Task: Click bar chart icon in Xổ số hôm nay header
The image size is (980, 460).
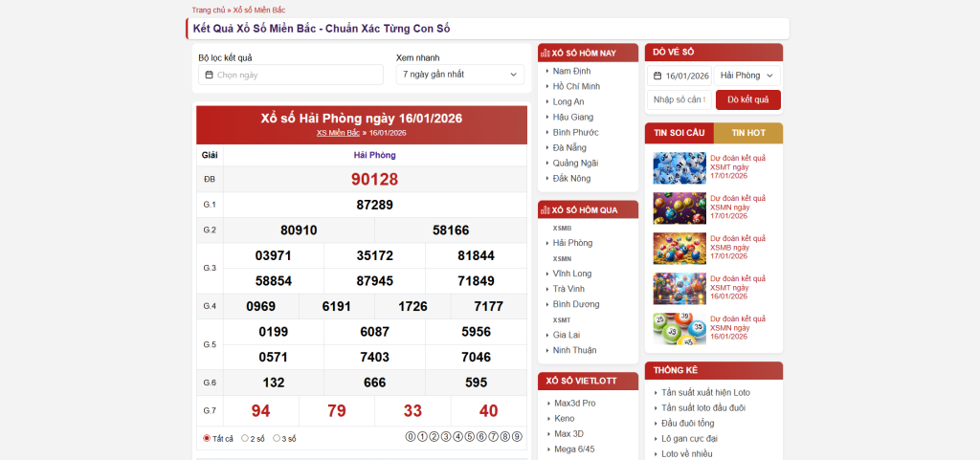Action: (x=545, y=53)
